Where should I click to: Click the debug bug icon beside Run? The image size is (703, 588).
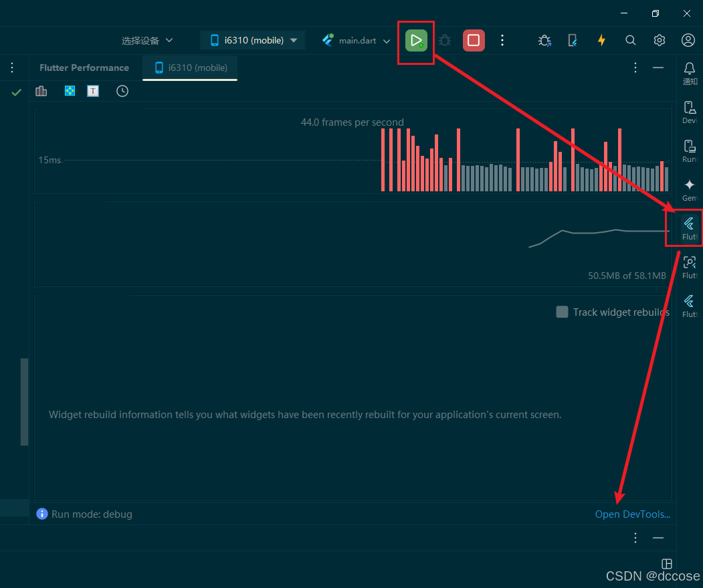point(445,40)
